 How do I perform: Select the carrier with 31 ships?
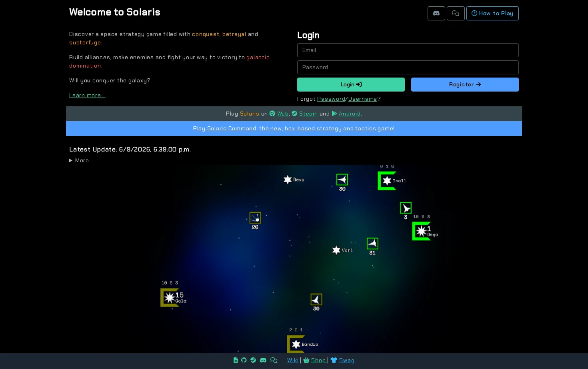pos(372,243)
